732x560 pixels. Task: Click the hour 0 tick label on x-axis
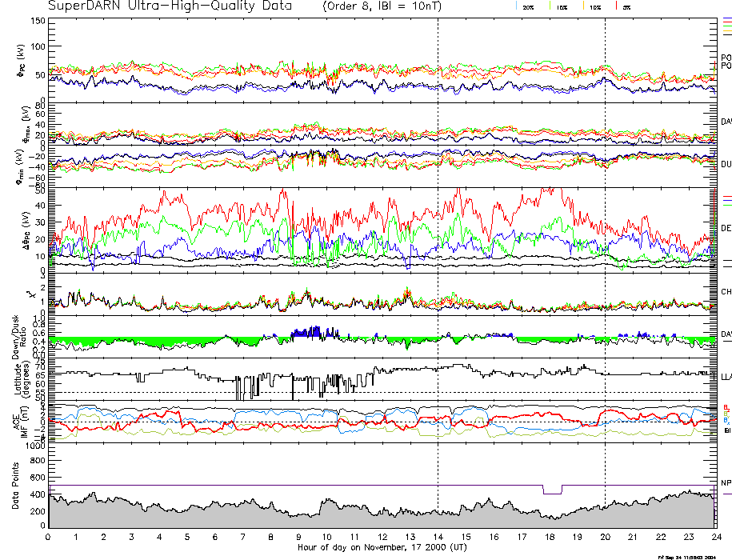point(49,537)
